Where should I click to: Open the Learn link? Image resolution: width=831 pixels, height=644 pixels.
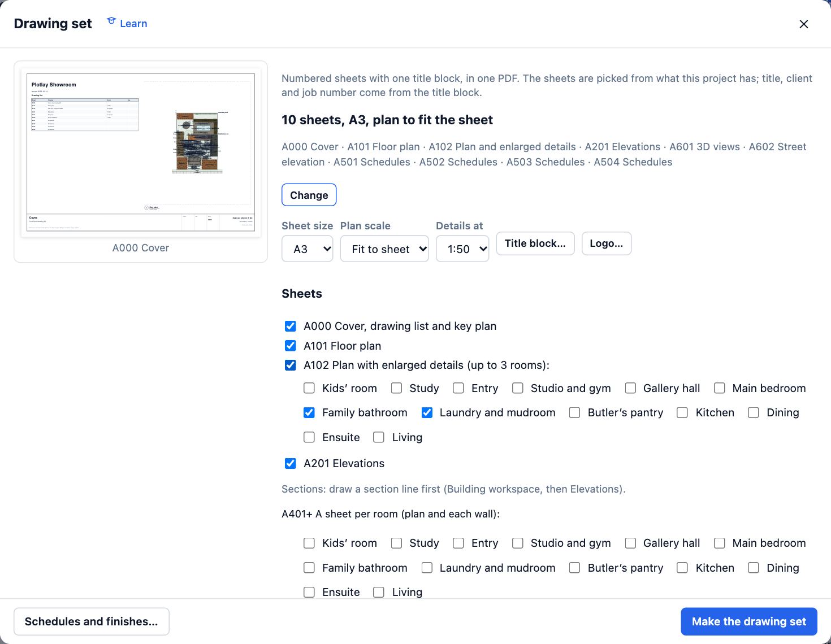point(133,24)
